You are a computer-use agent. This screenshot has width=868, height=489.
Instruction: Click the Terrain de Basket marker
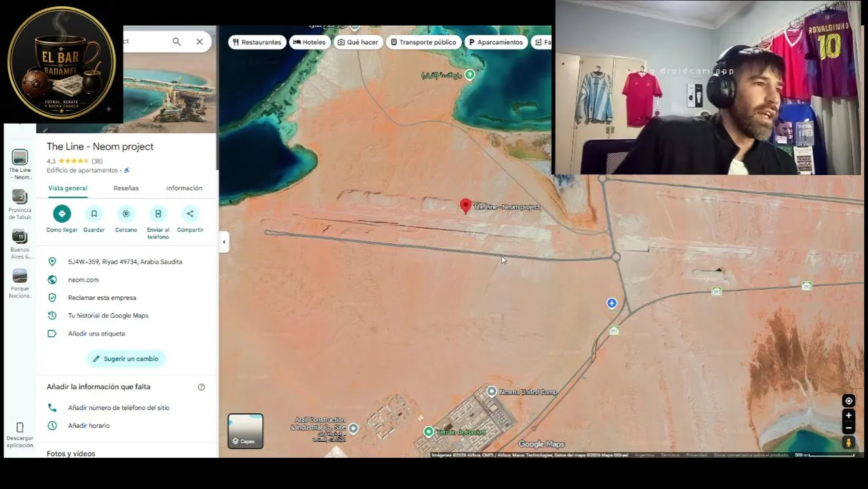coord(429,431)
